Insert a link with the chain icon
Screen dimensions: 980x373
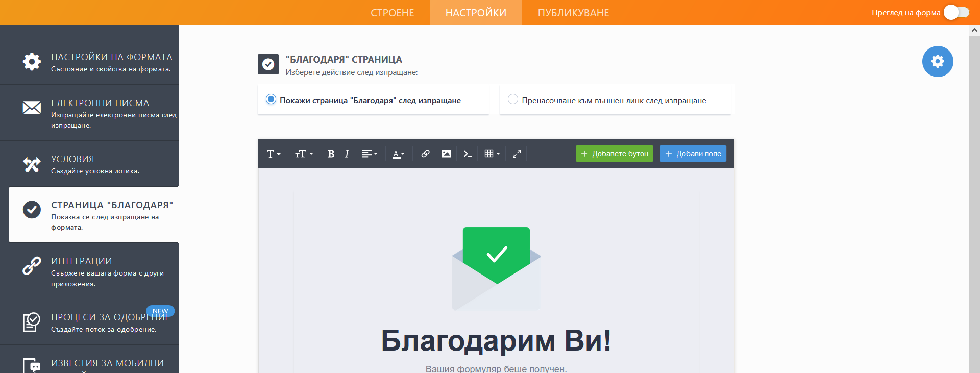pyautogui.click(x=425, y=154)
